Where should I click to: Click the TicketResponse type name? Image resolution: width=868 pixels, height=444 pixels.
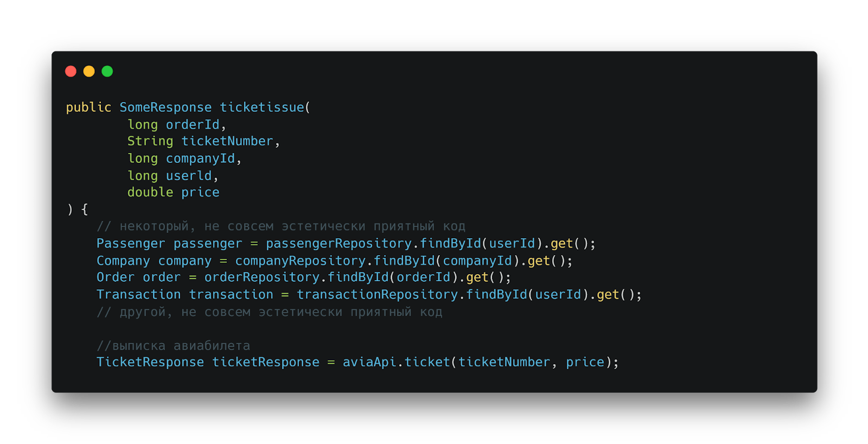click(150, 362)
